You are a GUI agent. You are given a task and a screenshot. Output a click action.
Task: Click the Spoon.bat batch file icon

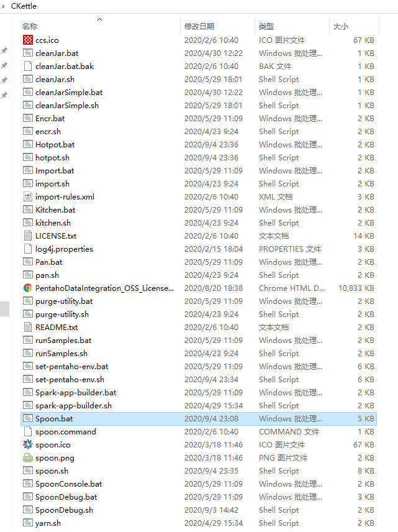click(27, 419)
